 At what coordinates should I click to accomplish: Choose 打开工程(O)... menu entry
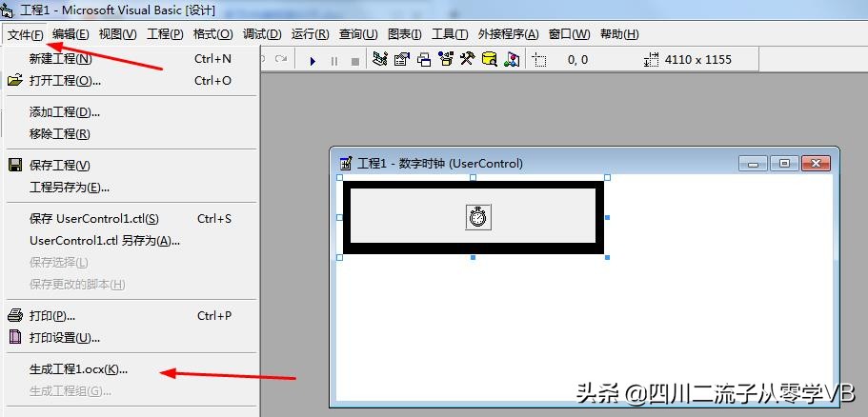click(131, 80)
